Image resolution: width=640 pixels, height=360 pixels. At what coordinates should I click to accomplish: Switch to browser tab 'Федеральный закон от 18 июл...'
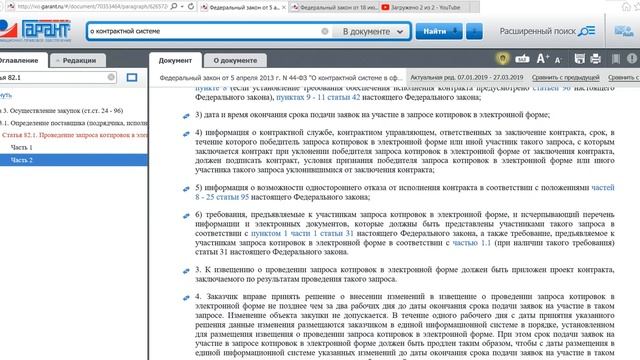click(334, 7)
